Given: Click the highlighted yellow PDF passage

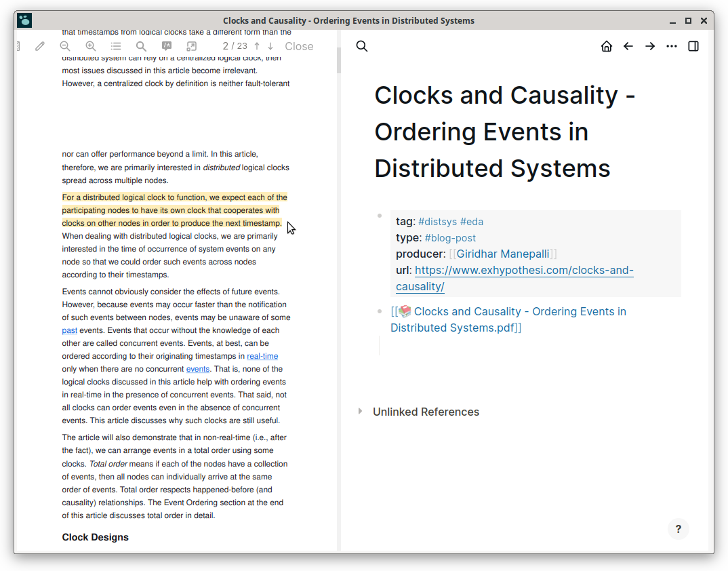Looking at the screenshot, I should [175, 210].
